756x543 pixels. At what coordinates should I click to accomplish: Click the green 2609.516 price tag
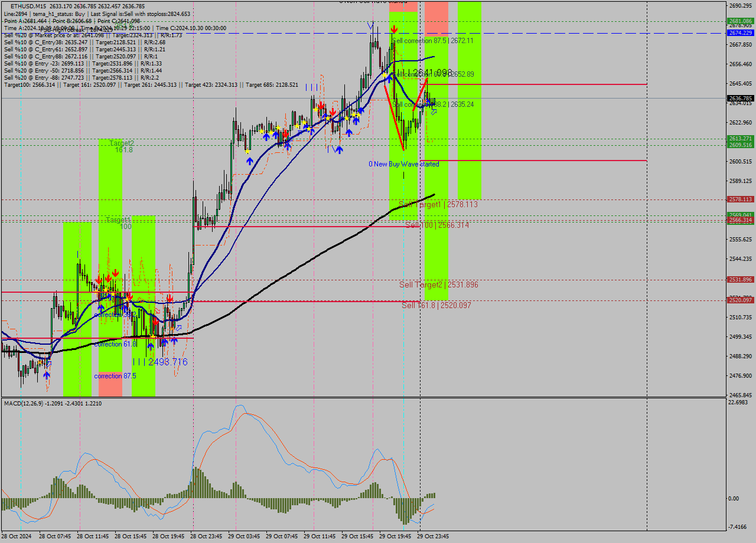click(740, 145)
